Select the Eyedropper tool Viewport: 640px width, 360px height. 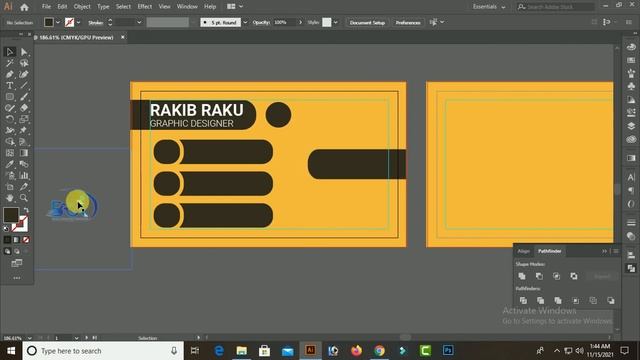(10, 164)
